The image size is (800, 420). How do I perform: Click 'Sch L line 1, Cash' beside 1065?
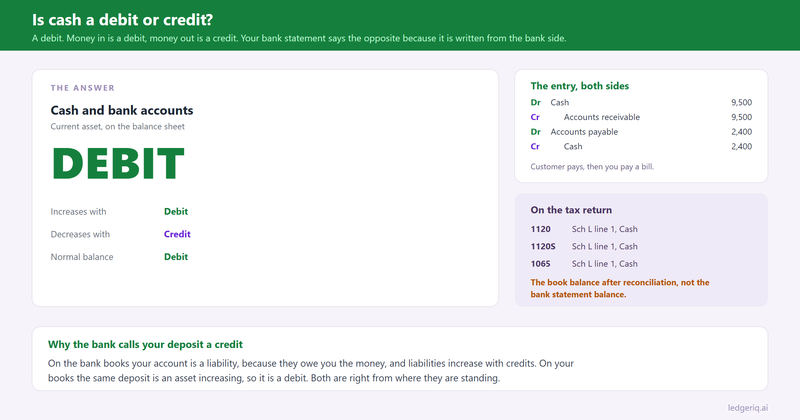click(605, 264)
